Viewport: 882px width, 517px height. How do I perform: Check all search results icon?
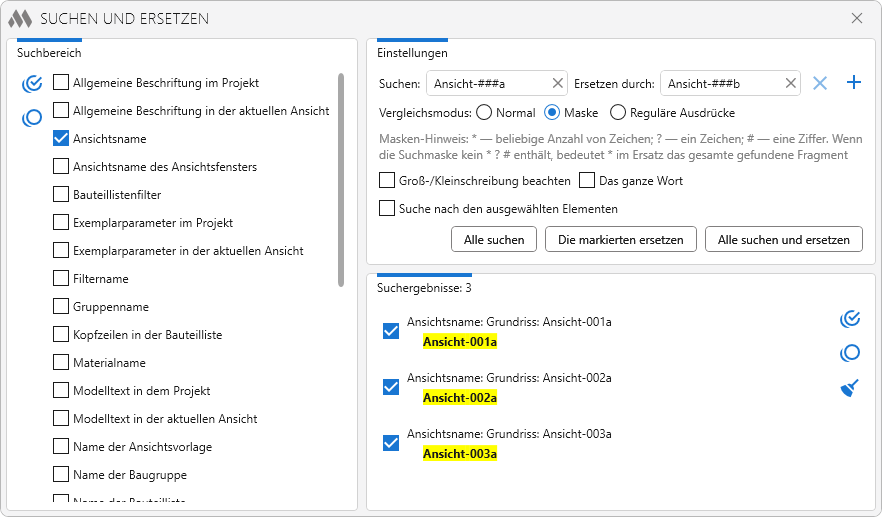[850, 319]
